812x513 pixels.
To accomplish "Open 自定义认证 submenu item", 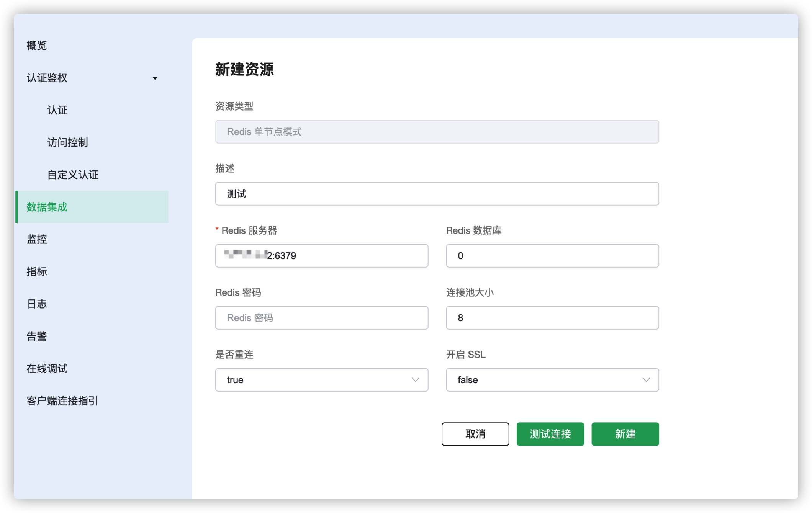I will [73, 175].
